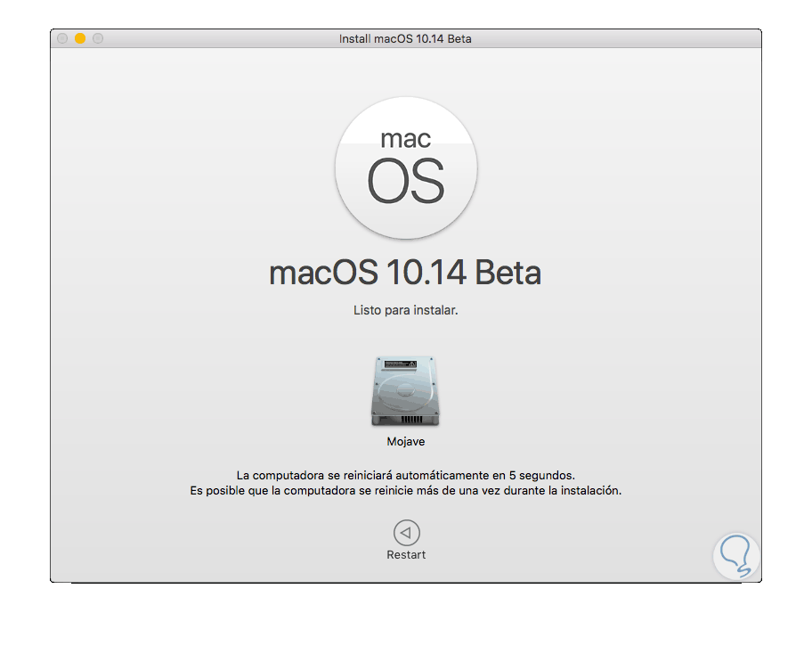The width and height of the screenshot is (812, 654).
Task: Click the "Listo para instalar." text
Action: tap(406, 310)
